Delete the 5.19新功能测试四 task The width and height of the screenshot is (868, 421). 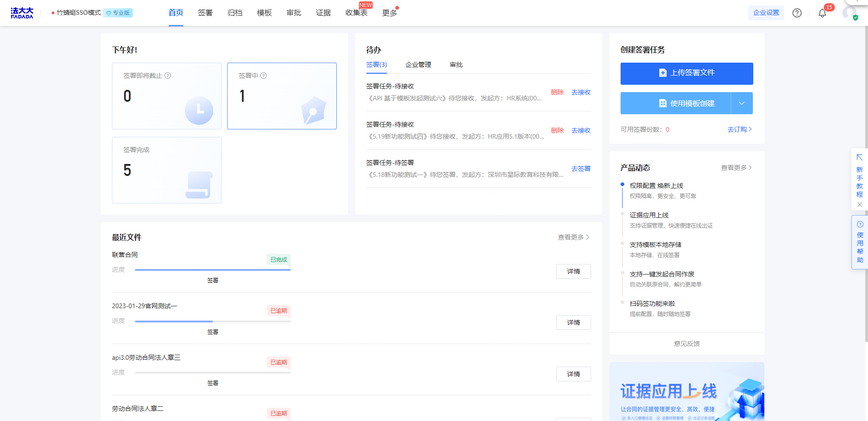557,130
